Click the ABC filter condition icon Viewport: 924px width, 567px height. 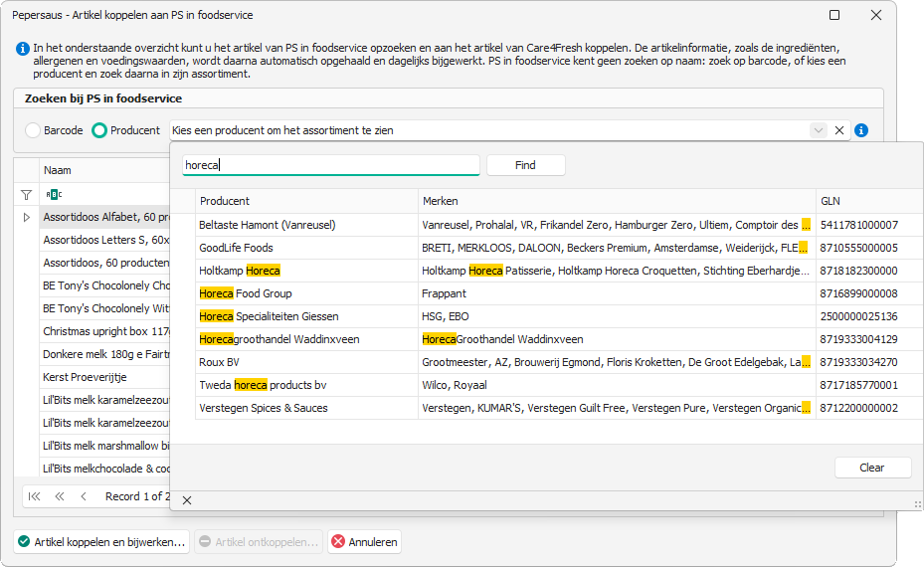pyautogui.click(x=54, y=194)
